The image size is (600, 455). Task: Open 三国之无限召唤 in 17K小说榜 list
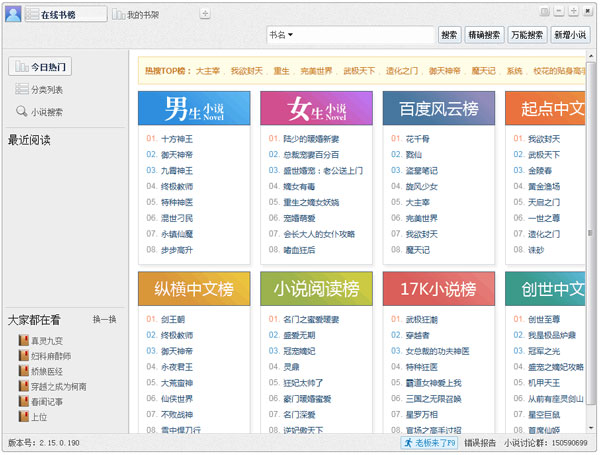click(x=434, y=399)
